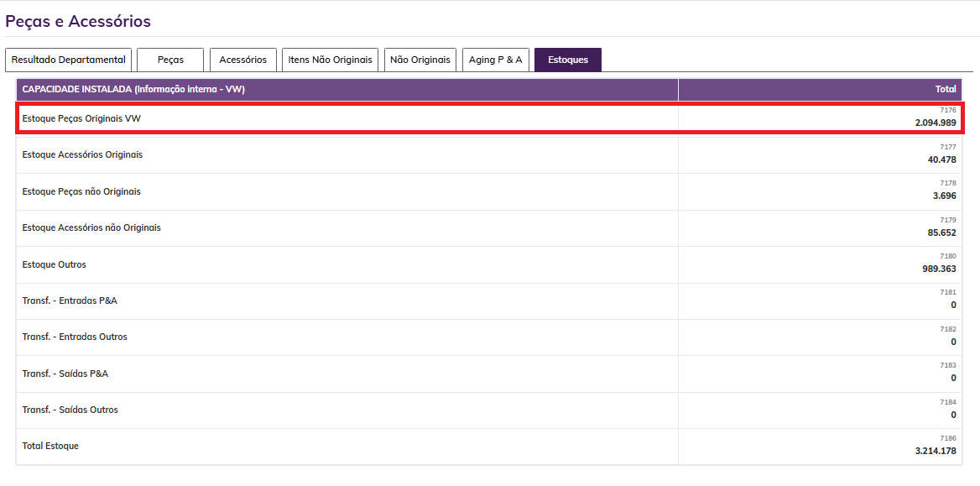Go to Itens Não Originais tab

(330, 60)
